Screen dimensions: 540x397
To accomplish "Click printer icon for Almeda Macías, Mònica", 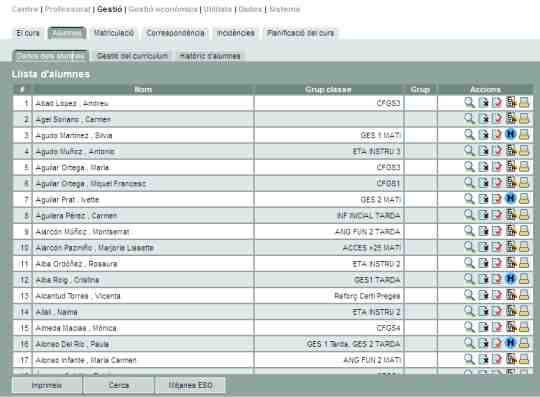I will pos(524,327).
